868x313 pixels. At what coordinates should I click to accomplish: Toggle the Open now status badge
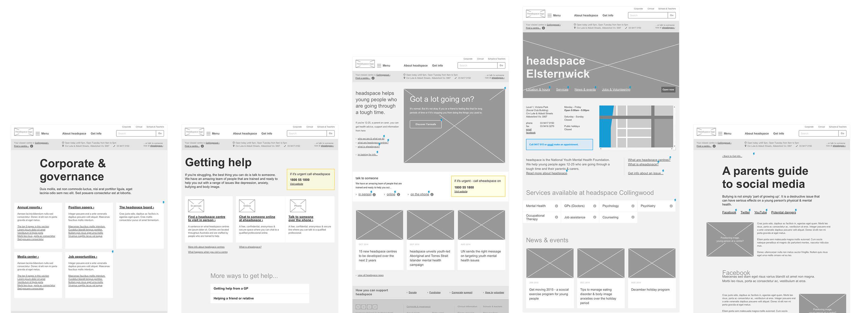668,90
